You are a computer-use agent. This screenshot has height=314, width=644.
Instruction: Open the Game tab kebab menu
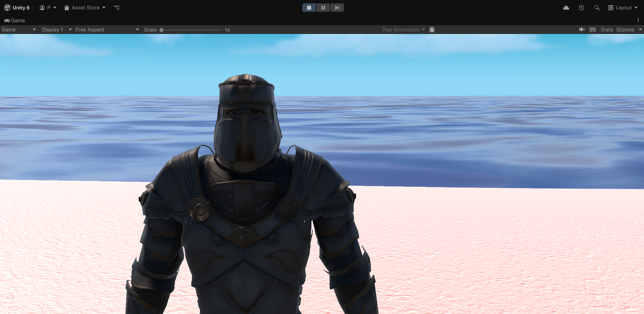tap(638, 20)
